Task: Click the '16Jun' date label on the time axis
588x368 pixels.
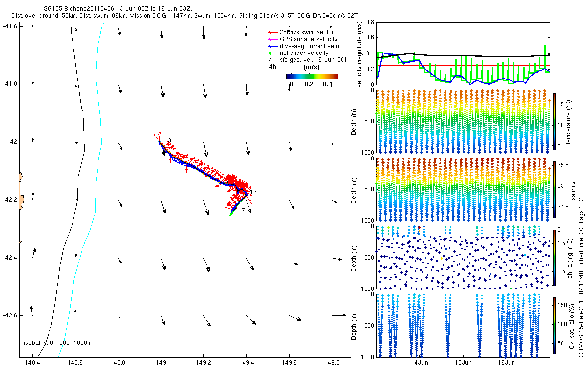Action: (506, 362)
